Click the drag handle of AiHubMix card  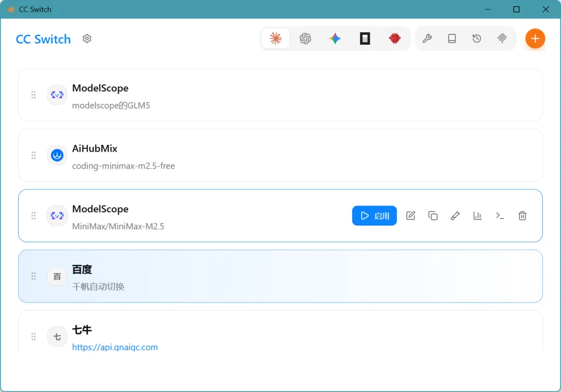34,155
